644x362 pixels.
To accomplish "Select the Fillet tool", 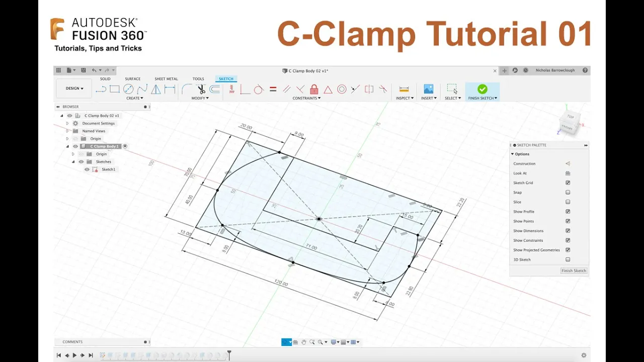I will click(x=186, y=89).
